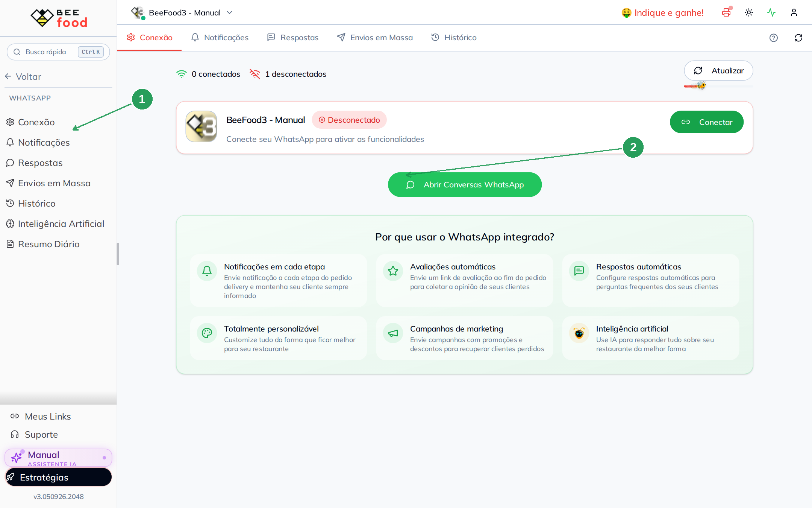Focus the Busca rápida search field
The height and width of the screenshot is (508, 812).
click(58, 52)
